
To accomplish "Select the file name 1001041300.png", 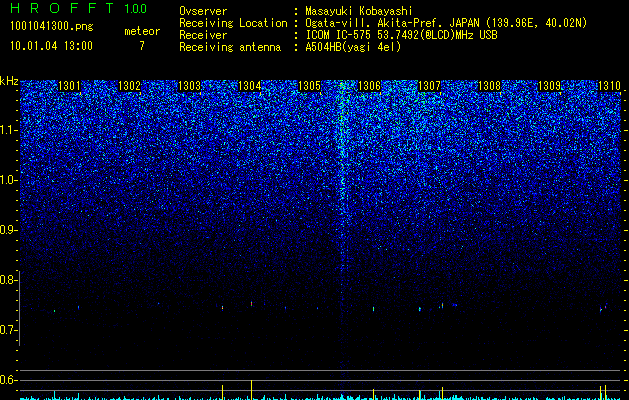I will [51, 27].
